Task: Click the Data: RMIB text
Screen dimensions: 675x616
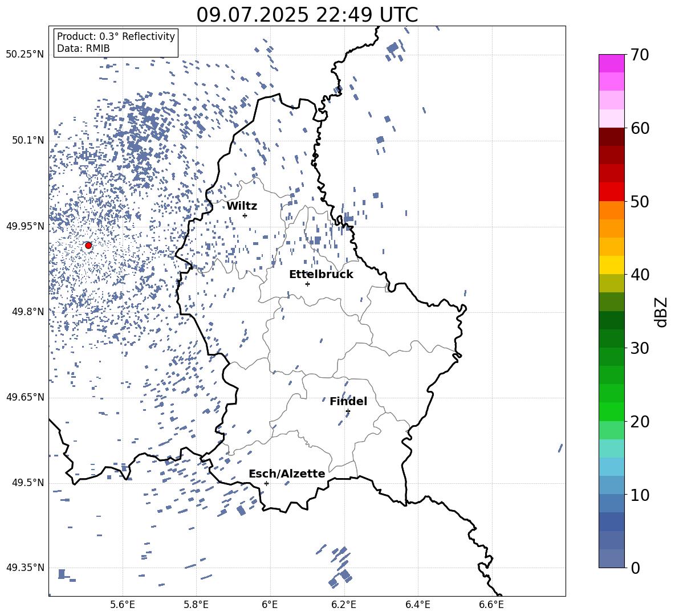Action: (83, 48)
